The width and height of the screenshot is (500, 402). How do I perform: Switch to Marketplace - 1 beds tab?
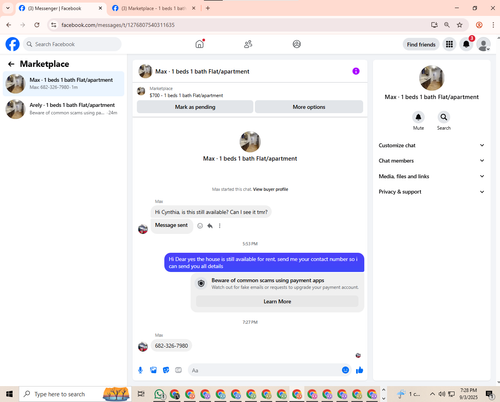154,8
